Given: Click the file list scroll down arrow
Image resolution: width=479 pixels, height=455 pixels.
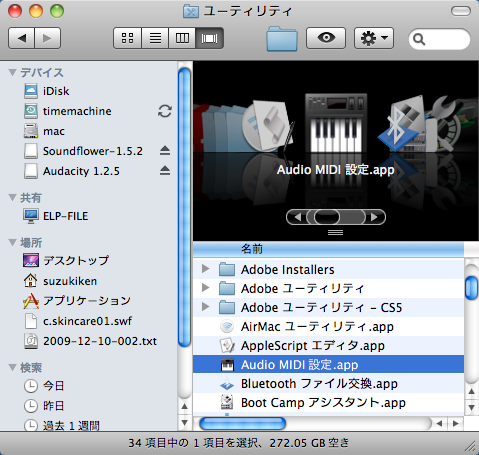Looking at the screenshot, I should coord(471,407).
